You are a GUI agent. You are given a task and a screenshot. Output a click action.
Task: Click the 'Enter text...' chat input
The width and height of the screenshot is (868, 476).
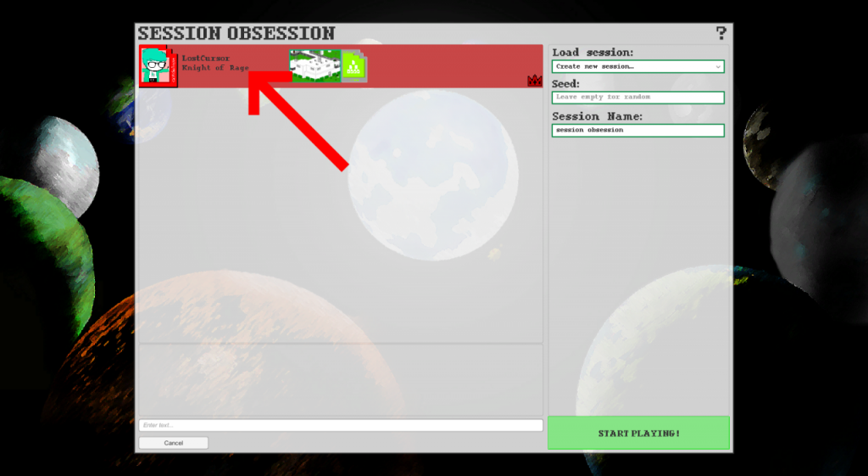pos(340,425)
